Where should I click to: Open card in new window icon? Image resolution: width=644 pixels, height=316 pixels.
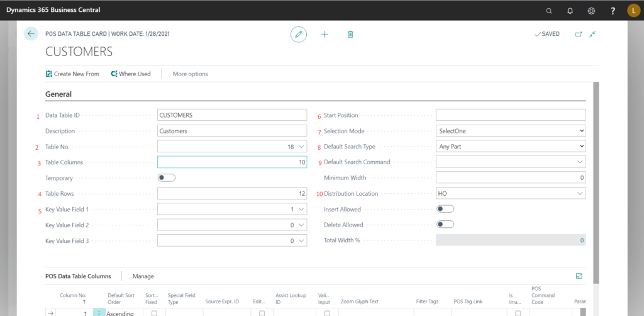(x=579, y=34)
